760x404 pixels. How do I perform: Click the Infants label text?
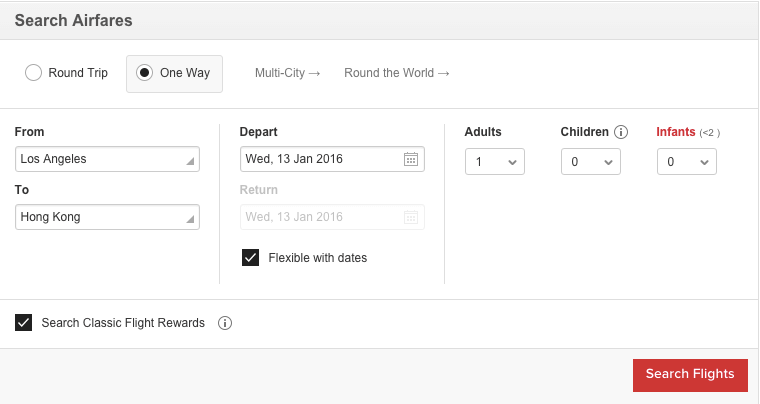676,132
